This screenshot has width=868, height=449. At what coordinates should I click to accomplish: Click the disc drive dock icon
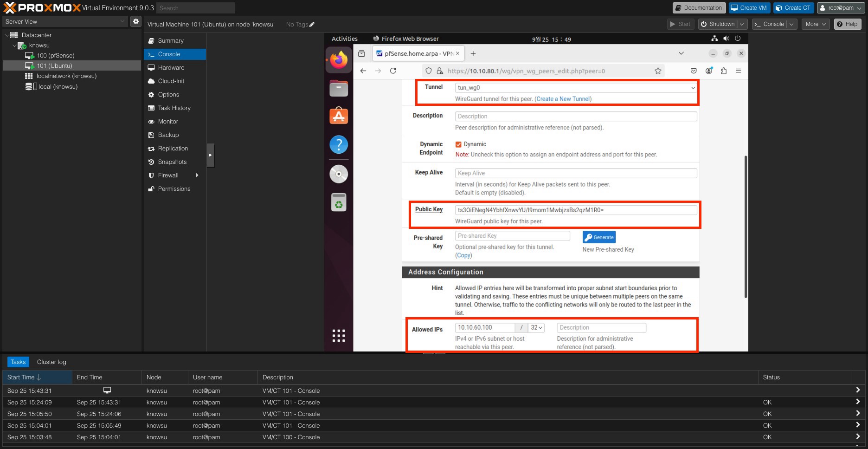(x=339, y=174)
